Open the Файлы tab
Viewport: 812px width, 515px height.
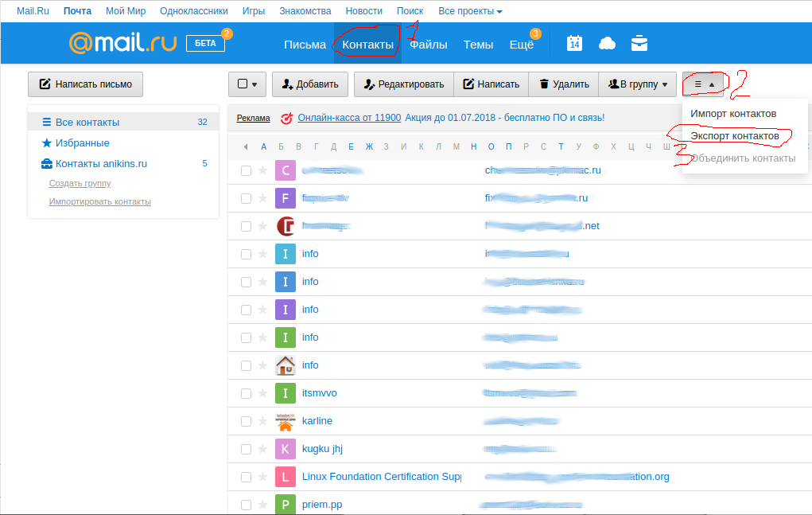(428, 45)
